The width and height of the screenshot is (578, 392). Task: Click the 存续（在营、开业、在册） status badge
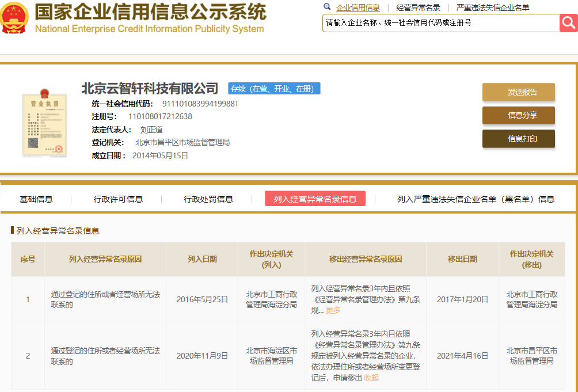coord(274,89)
